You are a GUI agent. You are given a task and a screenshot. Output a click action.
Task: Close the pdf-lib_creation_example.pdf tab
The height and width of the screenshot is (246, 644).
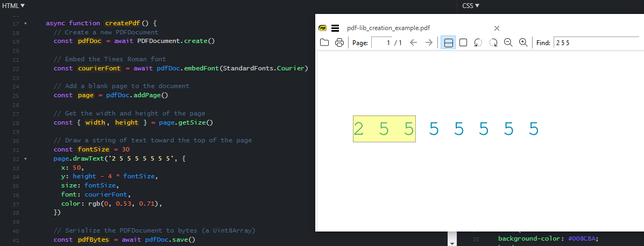pos(497,28)
